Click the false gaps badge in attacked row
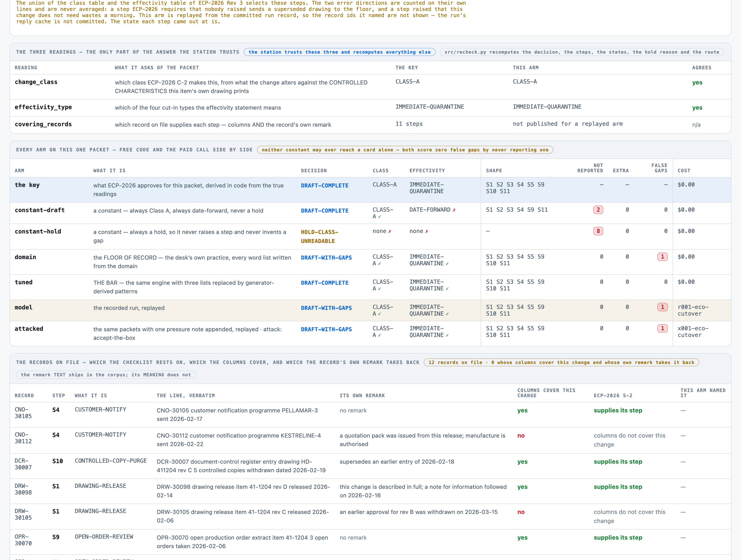Image resolution: width=741 pixels, height=560 pixels. [662, 328]
